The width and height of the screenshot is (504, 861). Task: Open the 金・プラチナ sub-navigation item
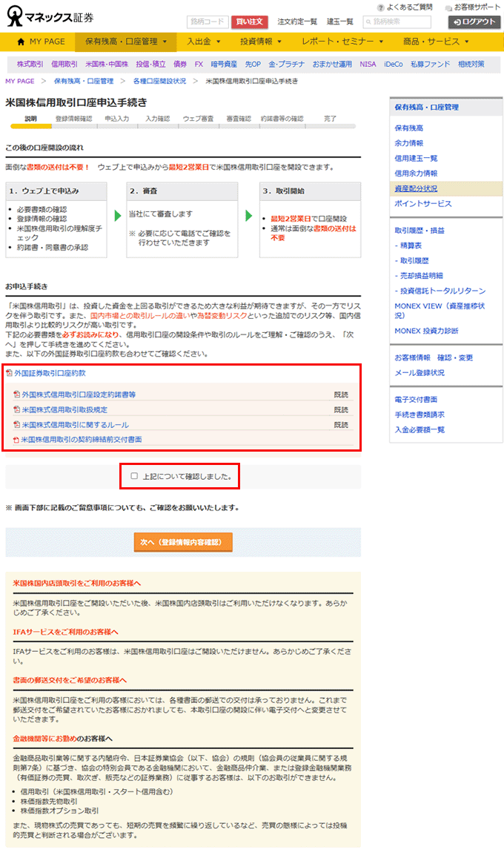(x=287, y=65)
